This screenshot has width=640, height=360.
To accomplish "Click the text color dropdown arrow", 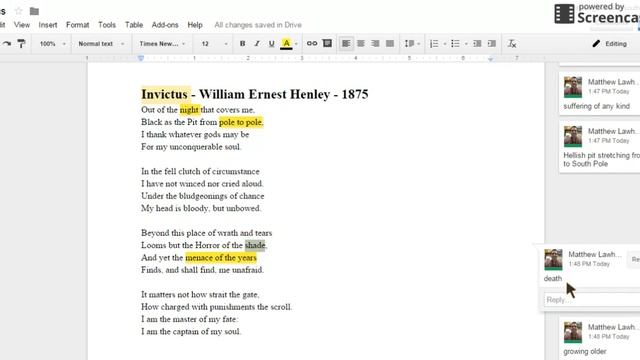I will click(x=296, y=44).
